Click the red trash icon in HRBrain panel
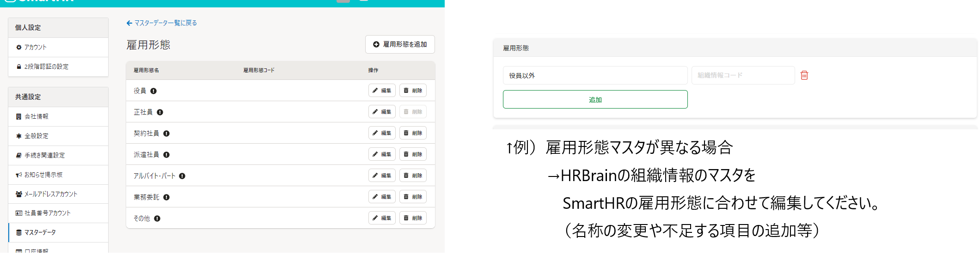The width and height of the screenshot is (980, 255). pyautogui.click(x=804, y=75)
